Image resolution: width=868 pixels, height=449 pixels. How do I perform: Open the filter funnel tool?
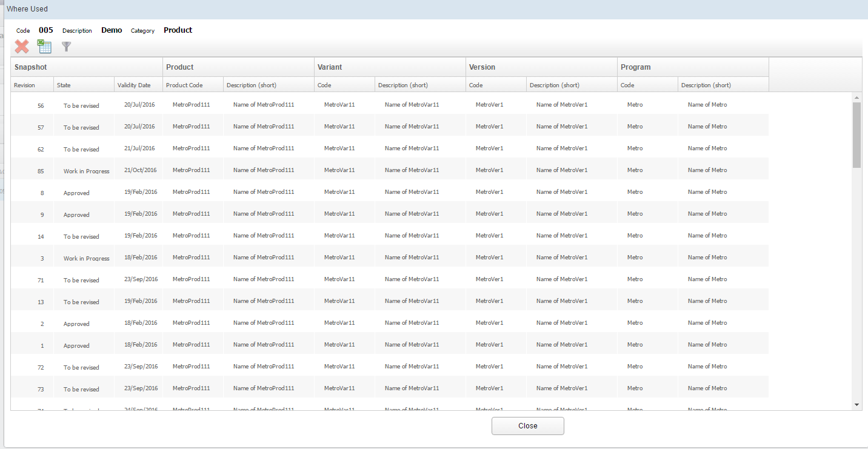(x=67, y=47)
